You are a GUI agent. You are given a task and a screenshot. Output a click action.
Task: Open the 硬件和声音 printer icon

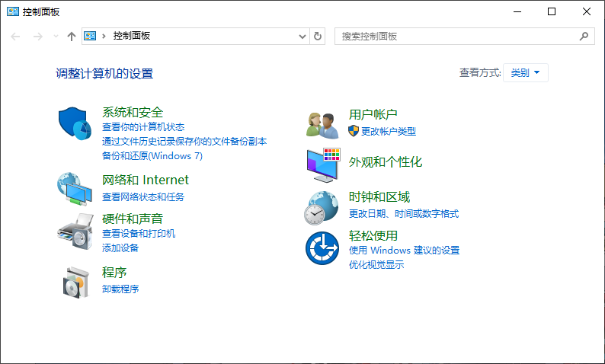click(75, 231)
